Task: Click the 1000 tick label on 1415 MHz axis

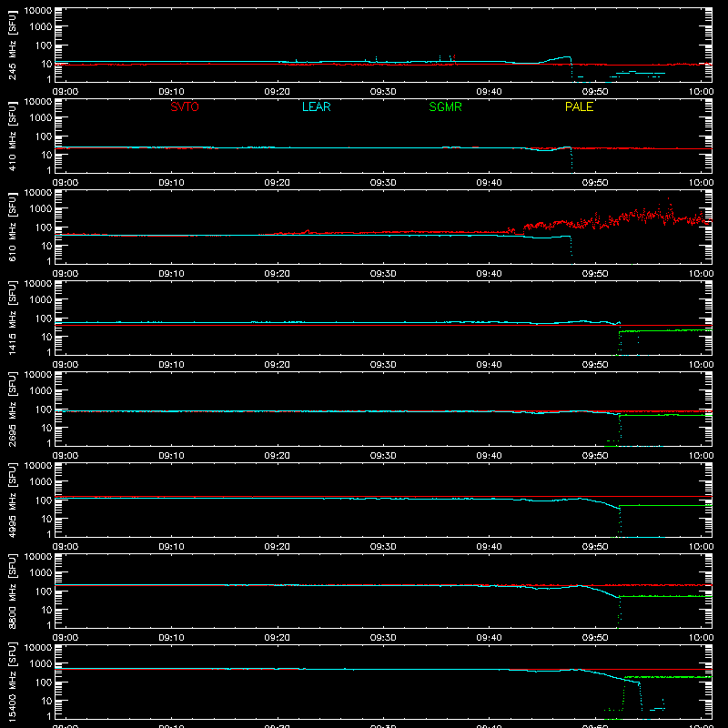Action: tap(41, 299)
